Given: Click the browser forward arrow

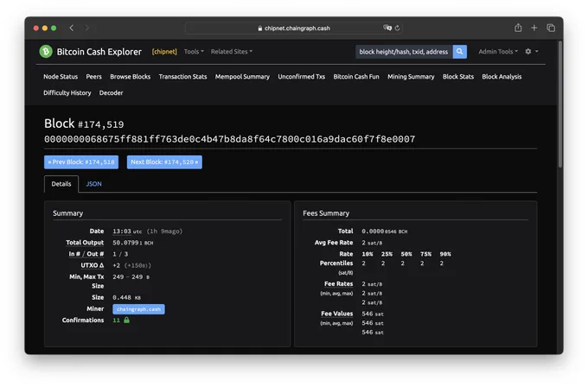Looking at the screenshot, I should point(87,28).
